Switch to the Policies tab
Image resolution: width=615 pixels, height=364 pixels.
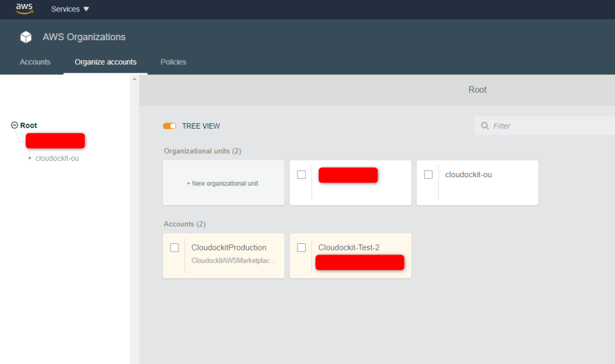click(173, 62)
